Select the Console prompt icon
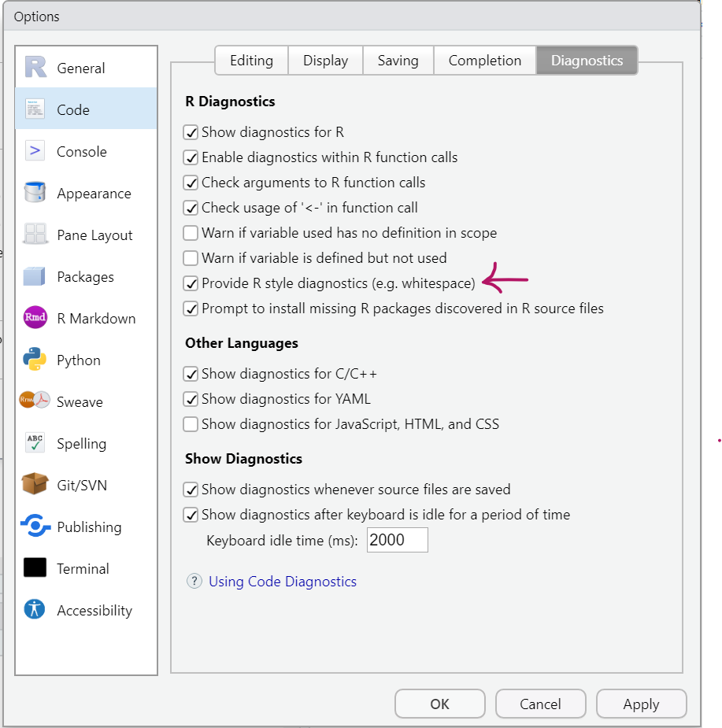 [35, 151]
